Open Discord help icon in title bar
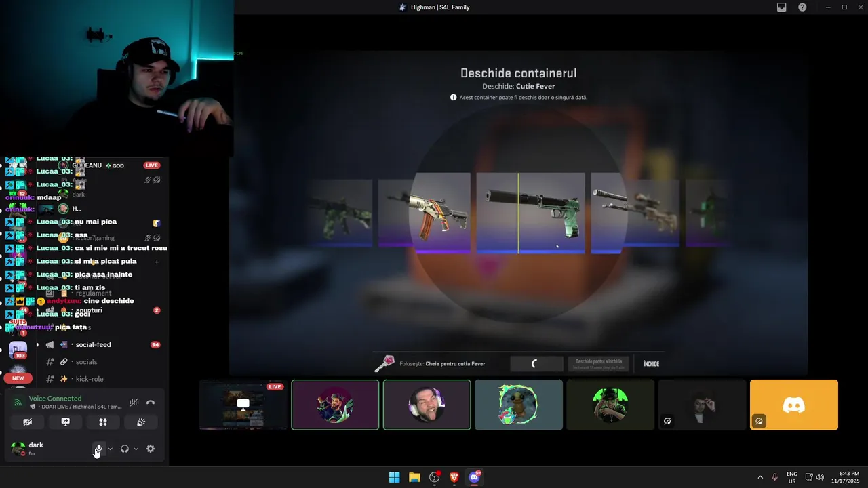The width and height of the screenshot is (868, 488). pos(802,7)
